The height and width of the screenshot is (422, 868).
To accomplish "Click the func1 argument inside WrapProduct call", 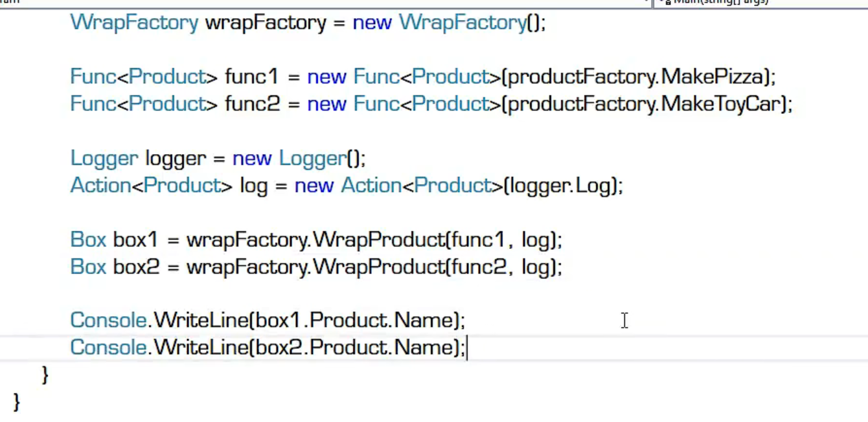I will (x=477, y=240).
